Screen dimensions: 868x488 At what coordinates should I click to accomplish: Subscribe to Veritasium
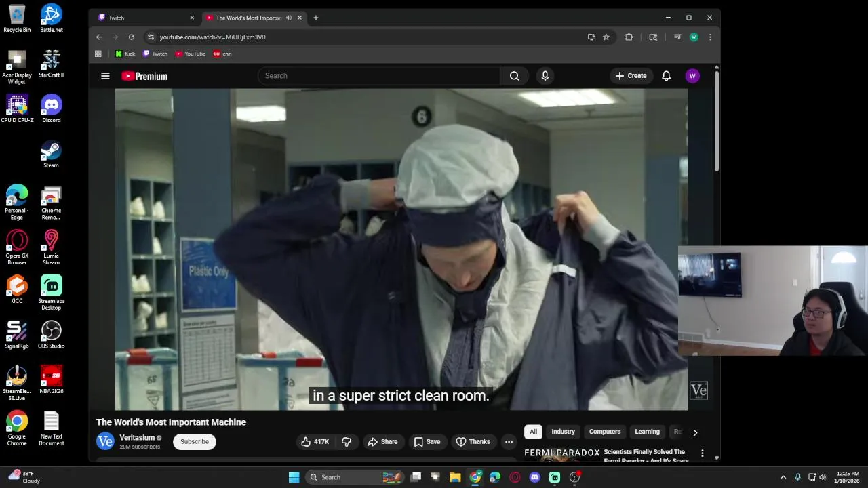click(195, 442)
